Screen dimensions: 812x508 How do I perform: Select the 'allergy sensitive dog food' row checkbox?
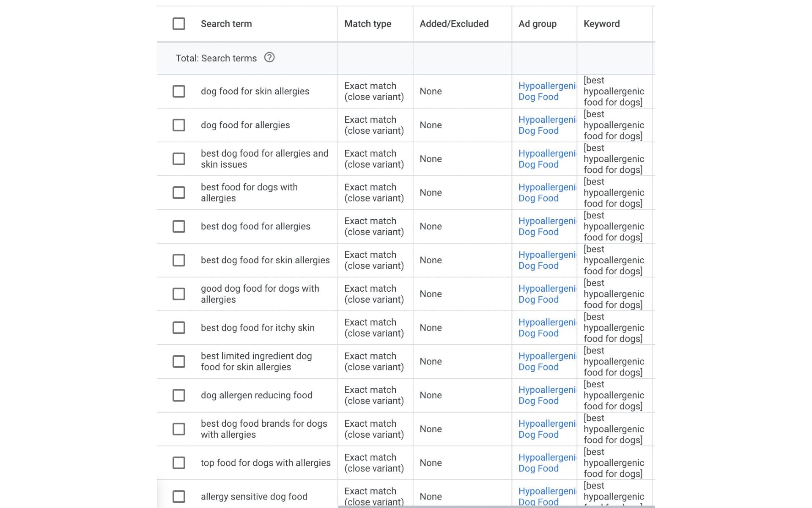179,496
